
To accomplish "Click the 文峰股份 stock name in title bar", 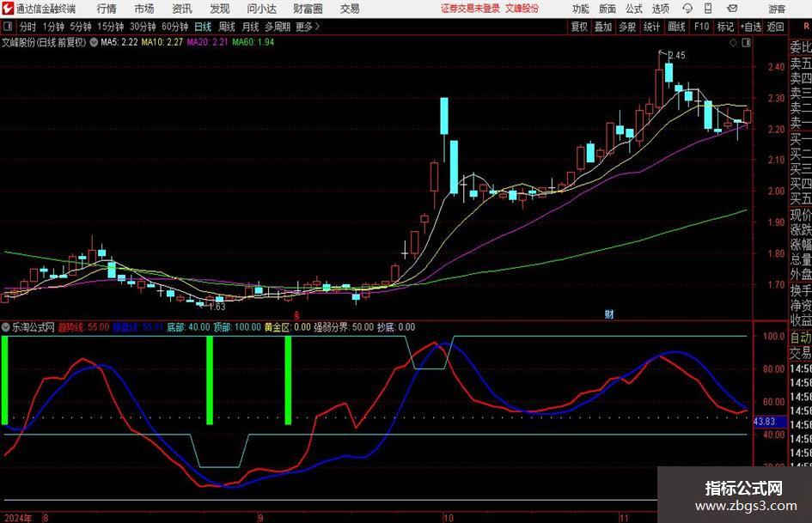I will (522, 9).
